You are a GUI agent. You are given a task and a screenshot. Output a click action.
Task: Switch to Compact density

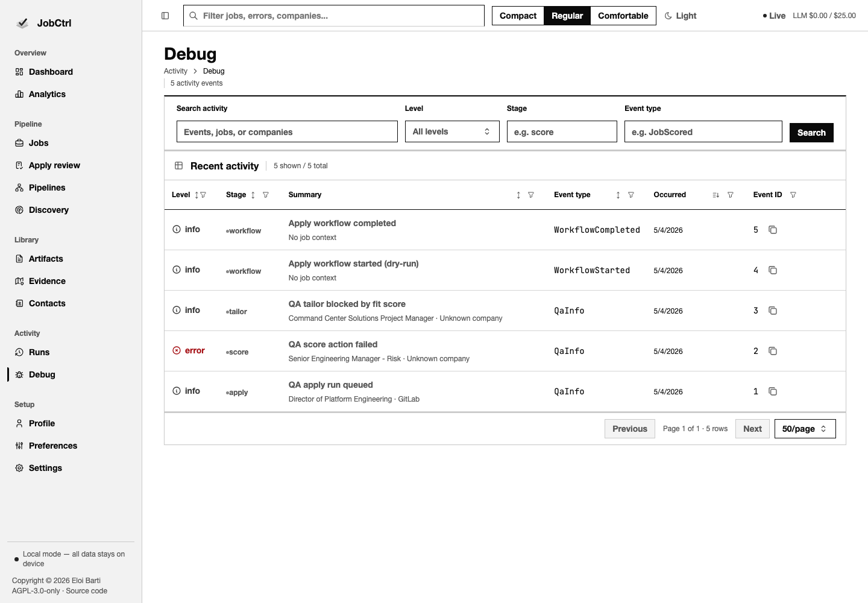pyautogui.click(x=518, y=16)
